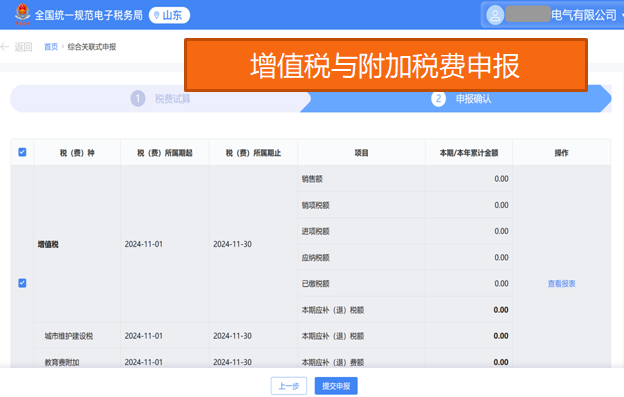Click the 销售额 amount 0.00
This screenshot has height=397, width=624.
501,179
